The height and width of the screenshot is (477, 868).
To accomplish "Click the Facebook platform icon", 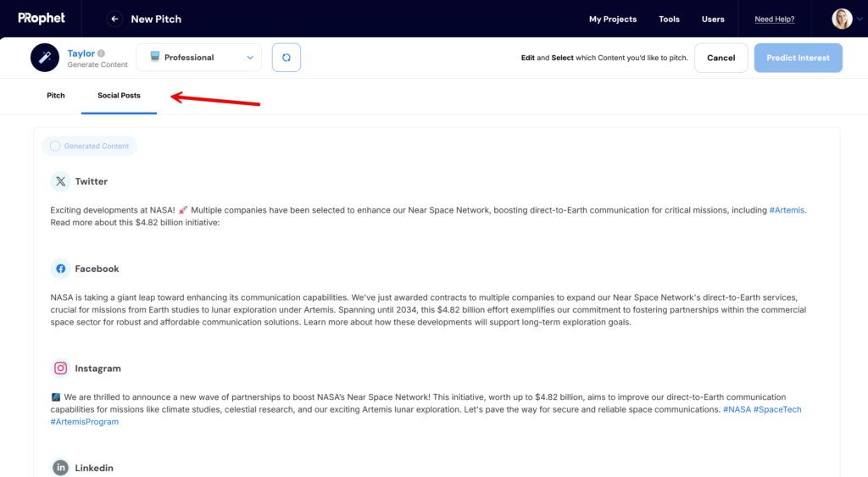I will coord(60,269).
